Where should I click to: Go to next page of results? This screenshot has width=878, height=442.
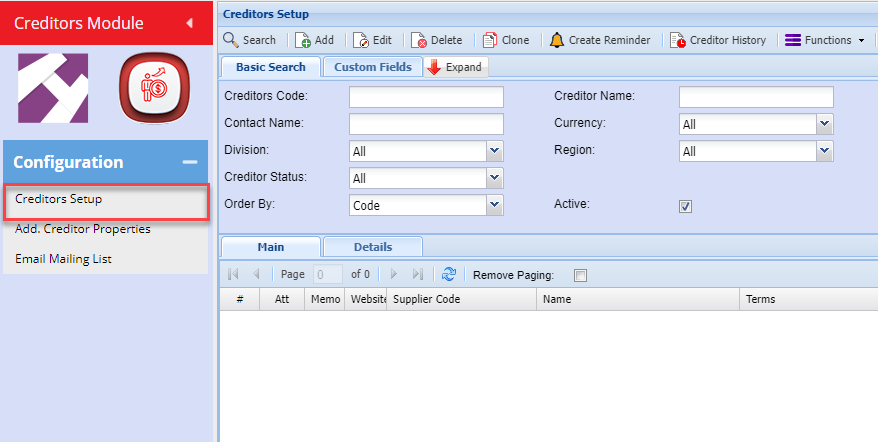(394, 274)
